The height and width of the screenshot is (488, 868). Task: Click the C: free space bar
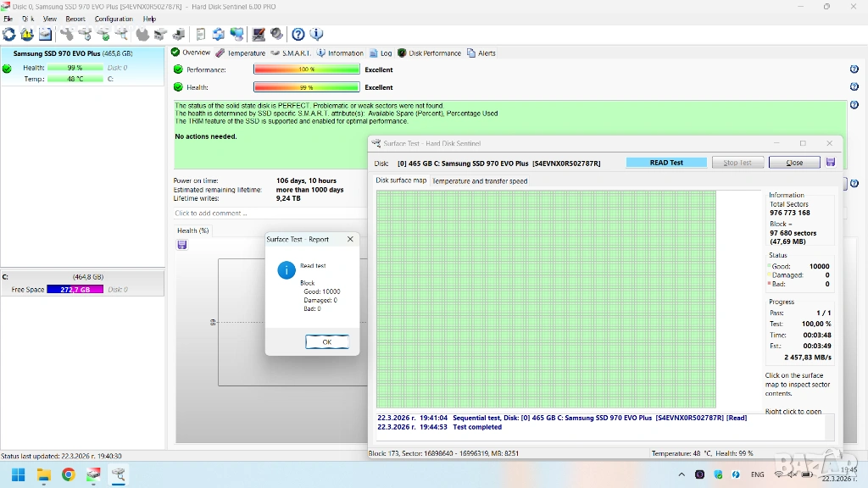[x=75, y=290]
